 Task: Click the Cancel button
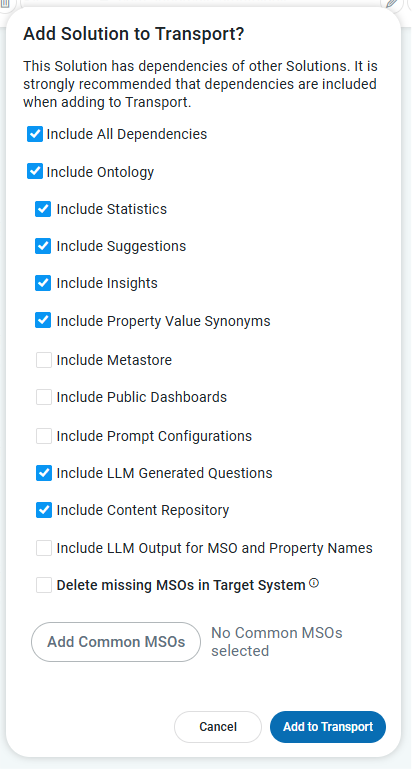(218, 727)
